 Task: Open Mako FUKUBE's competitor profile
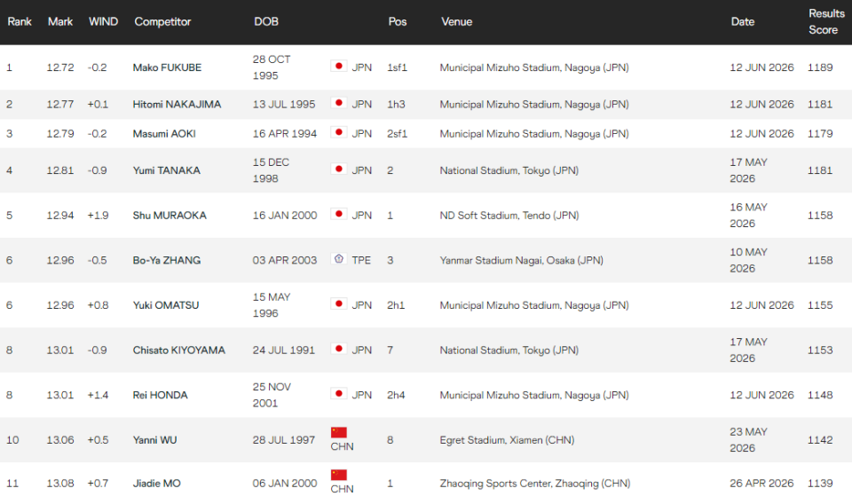click(x=167, y=67)
